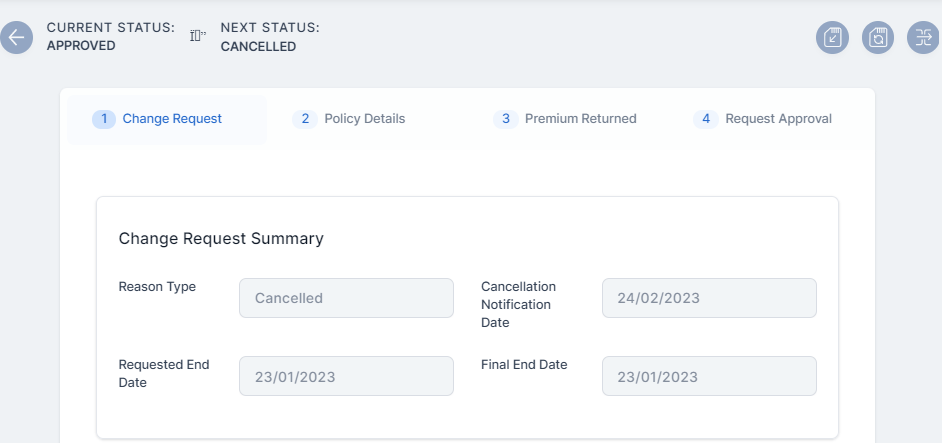The image size is (942, 443).
Task: Switch to the Policy Details tab
Action: (365, 119)
